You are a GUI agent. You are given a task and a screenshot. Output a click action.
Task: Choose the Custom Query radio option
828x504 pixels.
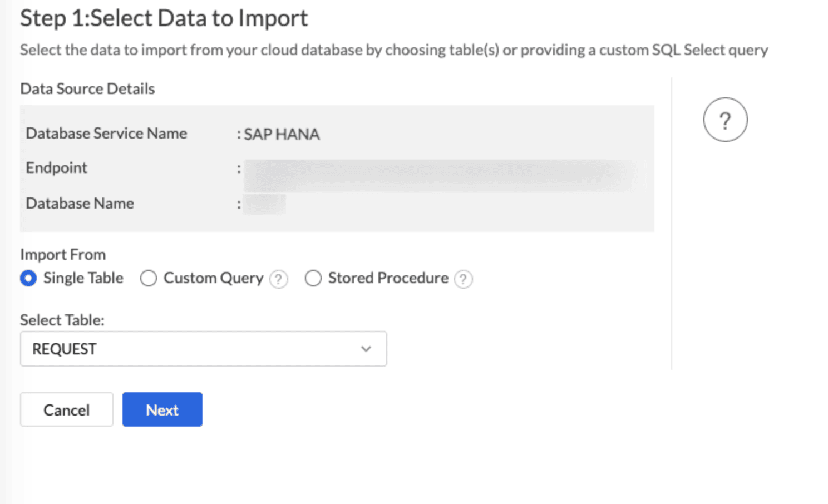149,278
